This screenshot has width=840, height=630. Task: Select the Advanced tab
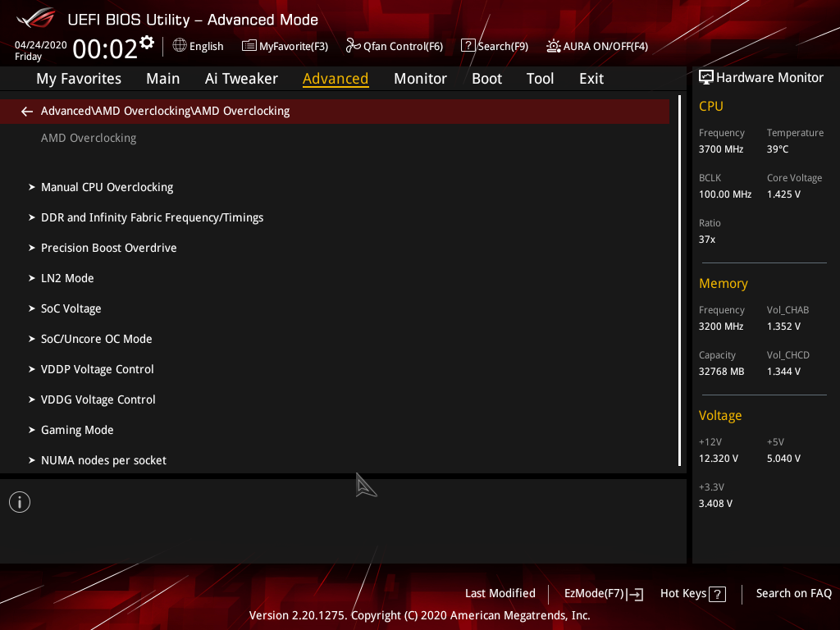[336, 79]
